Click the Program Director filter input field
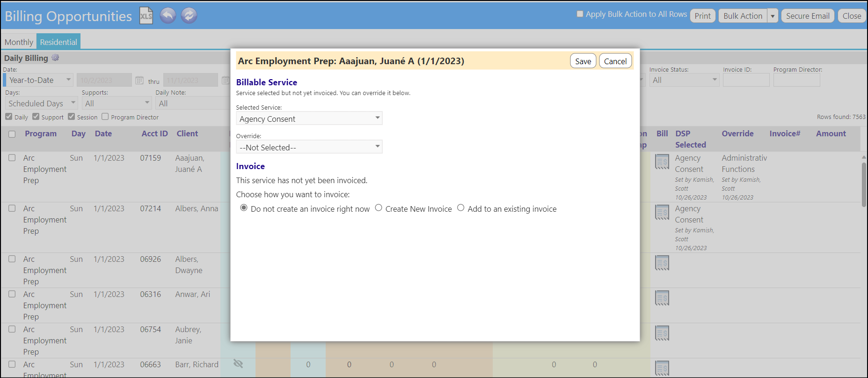The height and width of the screenshot is (378, 868). click(x=796, y=80)
